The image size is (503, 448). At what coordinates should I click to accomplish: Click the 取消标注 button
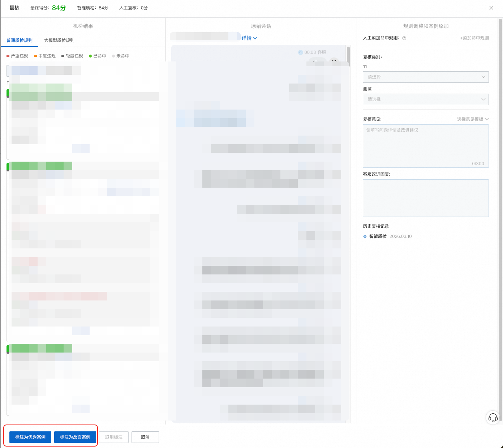114,437
